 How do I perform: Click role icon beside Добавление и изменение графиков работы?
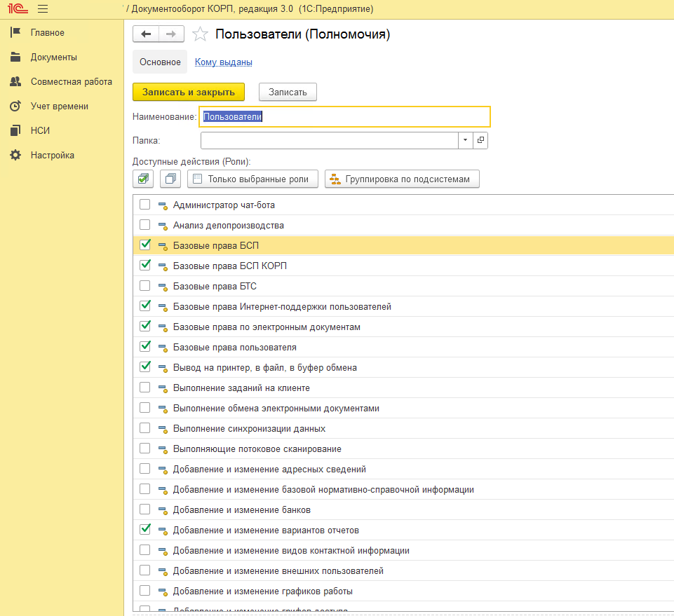pos(163,591)
